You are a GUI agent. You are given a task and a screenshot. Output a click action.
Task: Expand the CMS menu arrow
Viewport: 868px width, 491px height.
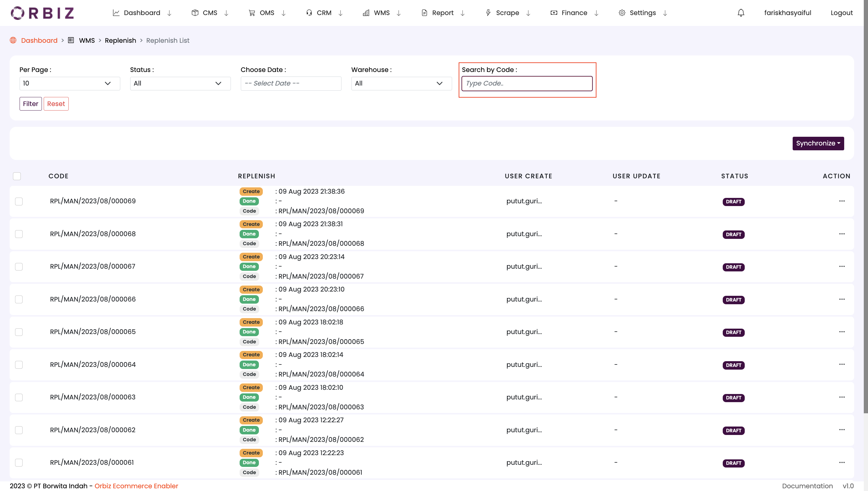pos(226,13)
